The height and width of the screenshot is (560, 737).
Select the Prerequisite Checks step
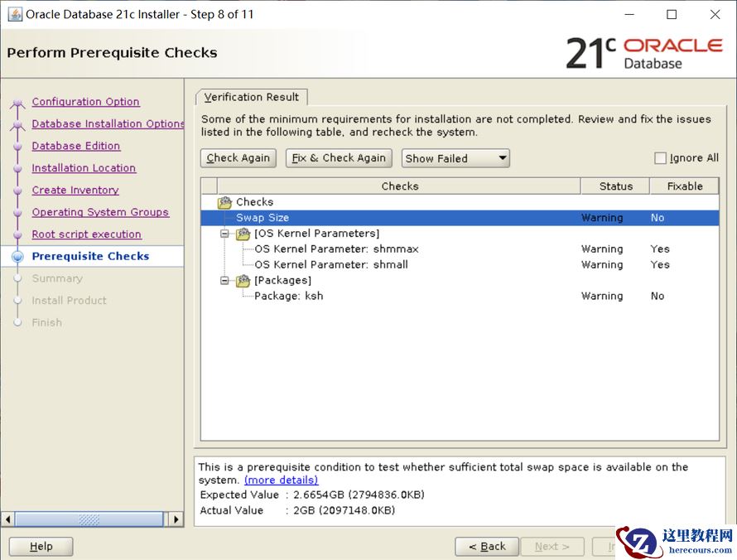90,256
